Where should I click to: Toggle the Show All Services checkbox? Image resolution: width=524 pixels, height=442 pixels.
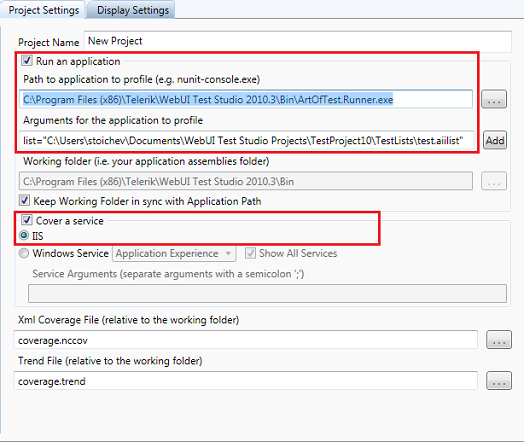coord(250,253)
